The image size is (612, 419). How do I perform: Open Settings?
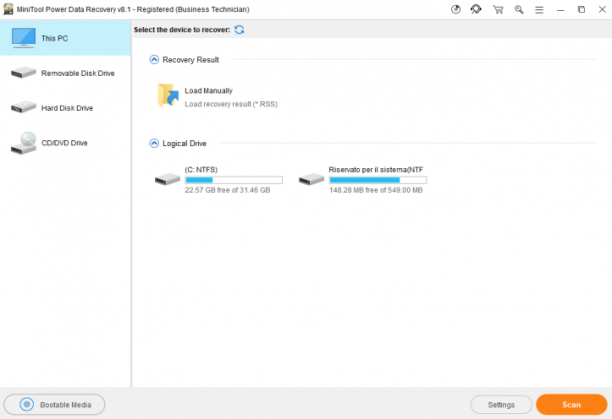click(x=501, y=405)
